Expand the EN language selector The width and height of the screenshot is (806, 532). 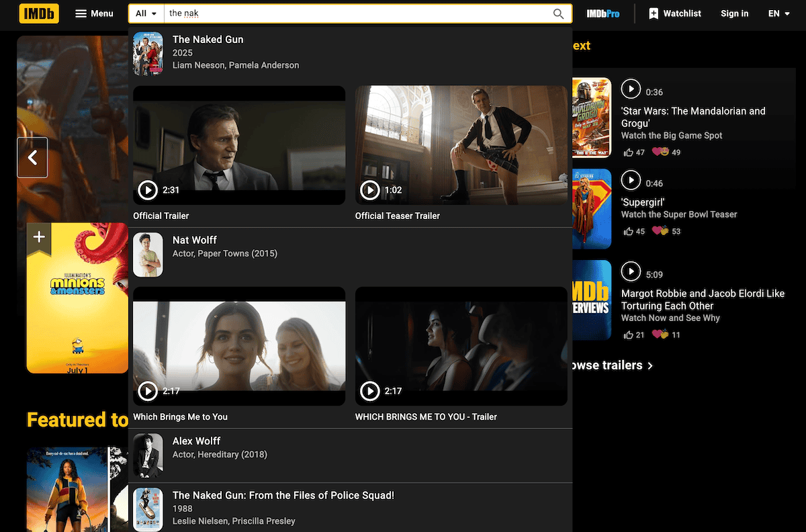pos(779,13)
